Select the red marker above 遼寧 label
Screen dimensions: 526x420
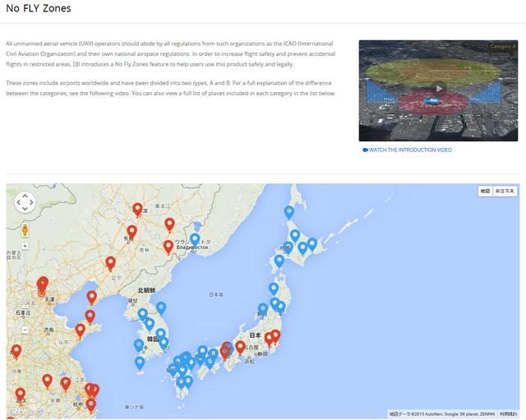(110, 263)
